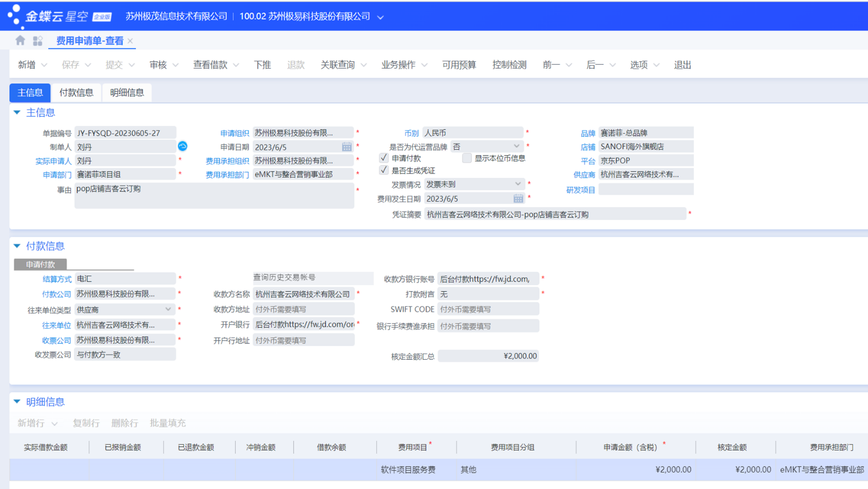Open the 发票情况 dropdown
The width and height of the screenshot is (868, 489).
[x=518, y=184]
